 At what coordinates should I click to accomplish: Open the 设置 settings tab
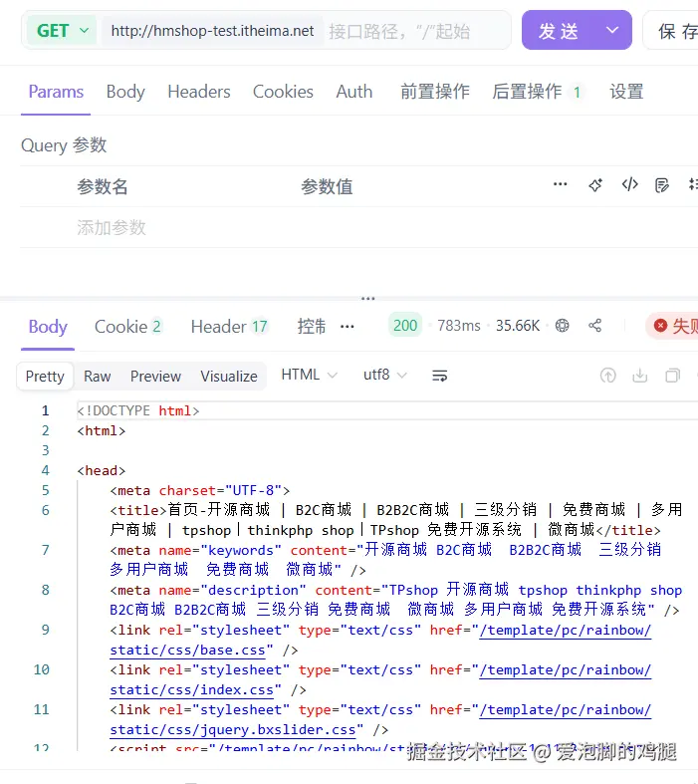click(626, 92)
